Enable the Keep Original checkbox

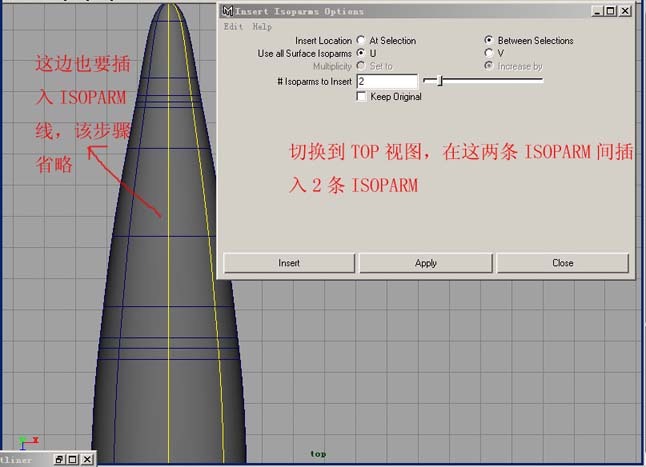(361, 96)
